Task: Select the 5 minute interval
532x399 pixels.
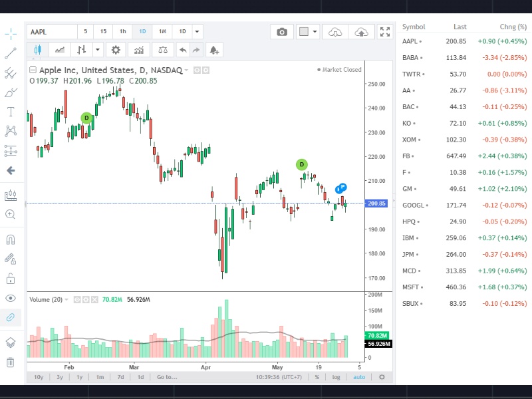Action: (x=86, y=31)
